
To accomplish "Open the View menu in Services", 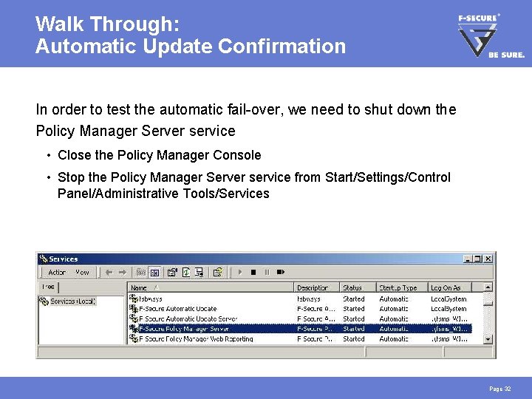I will [82, 272].
